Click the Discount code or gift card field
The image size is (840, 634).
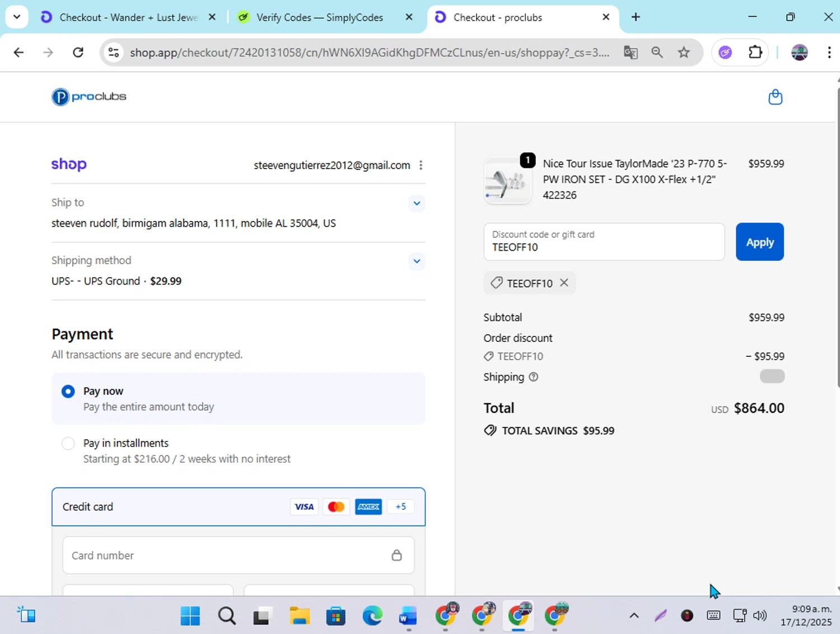[x=604, y=242]
